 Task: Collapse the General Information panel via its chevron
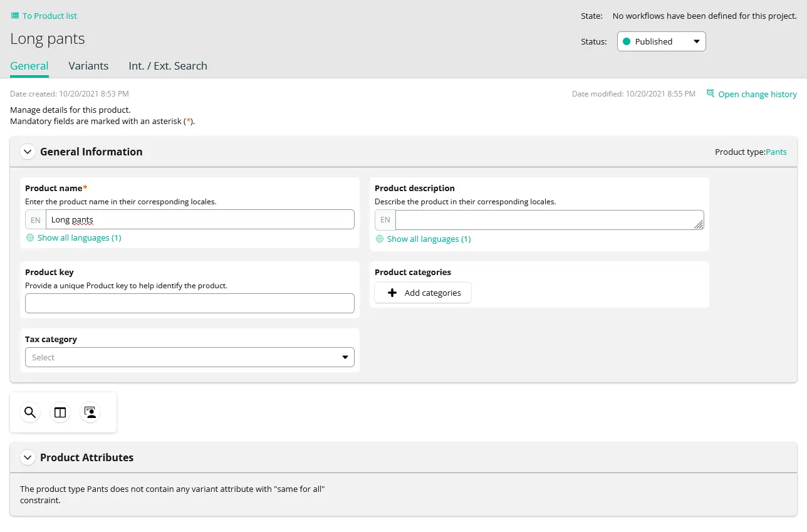coord(28,152)
